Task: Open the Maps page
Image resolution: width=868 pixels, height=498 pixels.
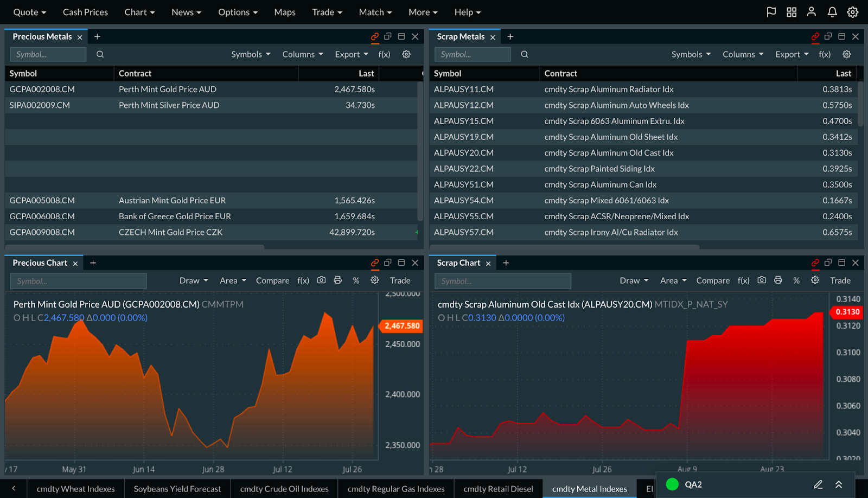Action: pos(285,12)
